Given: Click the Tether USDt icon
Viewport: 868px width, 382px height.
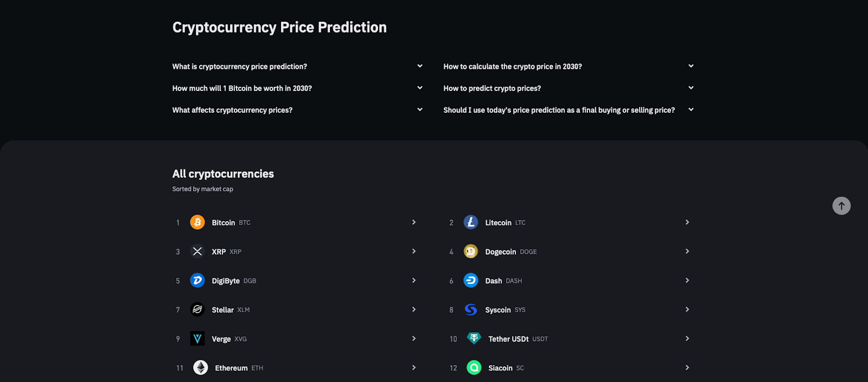Looking at the screenshot, I should coord(474,339).
